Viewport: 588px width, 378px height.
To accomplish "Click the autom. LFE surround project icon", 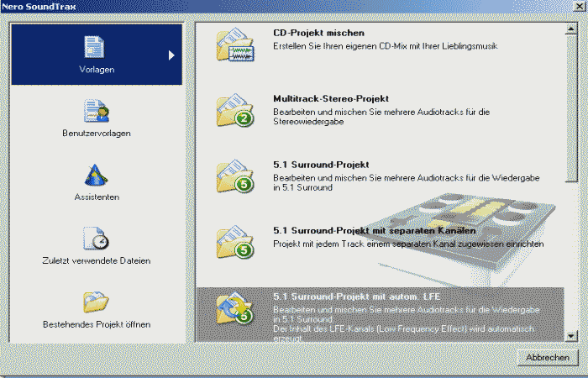I will 235,308.
